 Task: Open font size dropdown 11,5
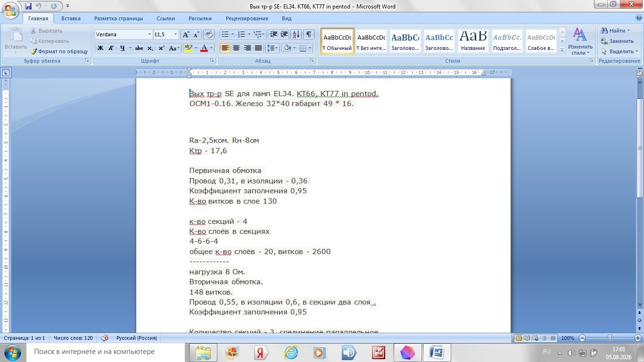coord(176,34)
